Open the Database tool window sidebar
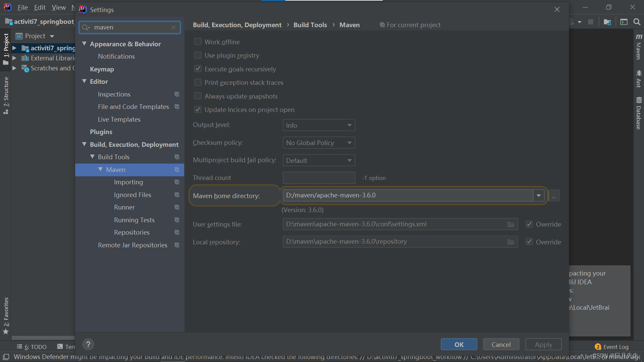Image resolution: width=644 pixels, height=362 pixels. tap(639, 113)
